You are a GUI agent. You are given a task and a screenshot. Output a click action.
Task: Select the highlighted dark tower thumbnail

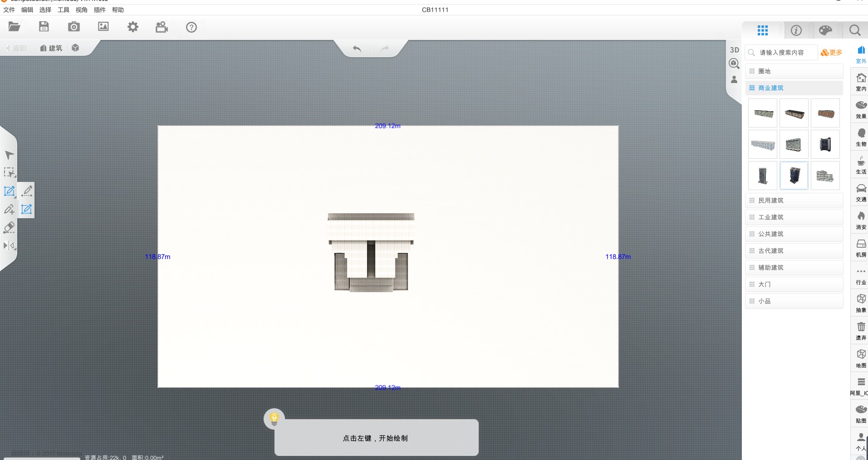tap(794, 176)
